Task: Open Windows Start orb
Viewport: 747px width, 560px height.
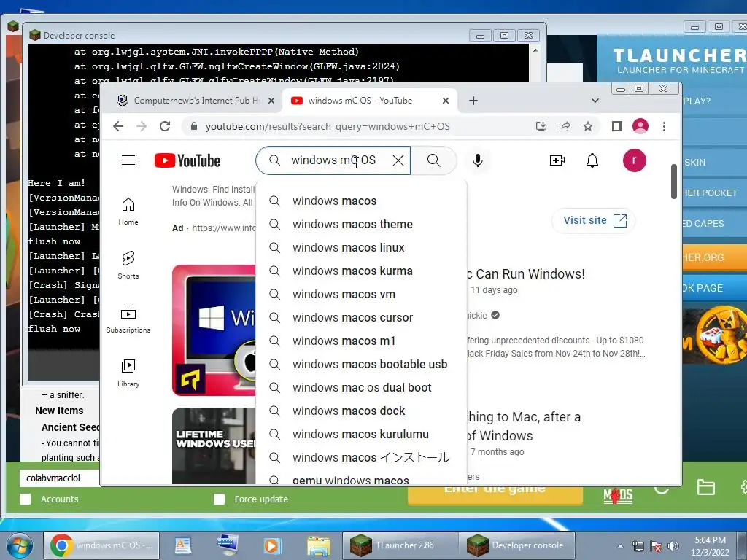Action: [19, 545]
